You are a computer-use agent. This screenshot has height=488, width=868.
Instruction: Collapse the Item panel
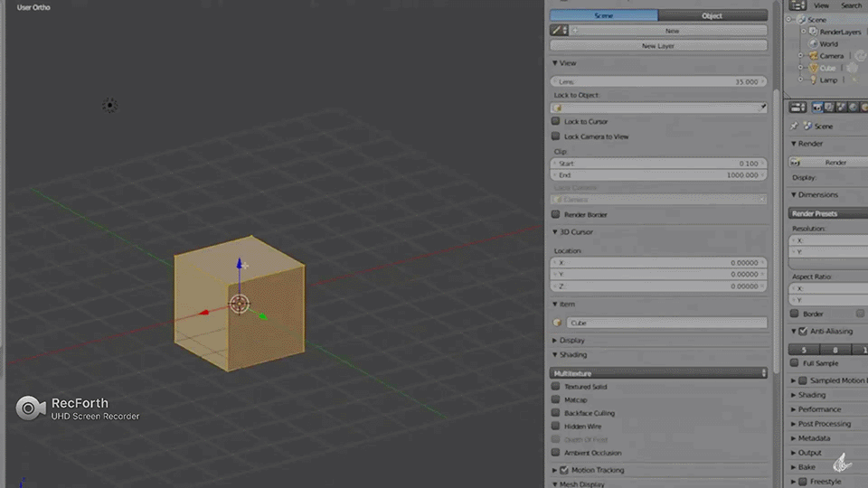click(554, 304)
